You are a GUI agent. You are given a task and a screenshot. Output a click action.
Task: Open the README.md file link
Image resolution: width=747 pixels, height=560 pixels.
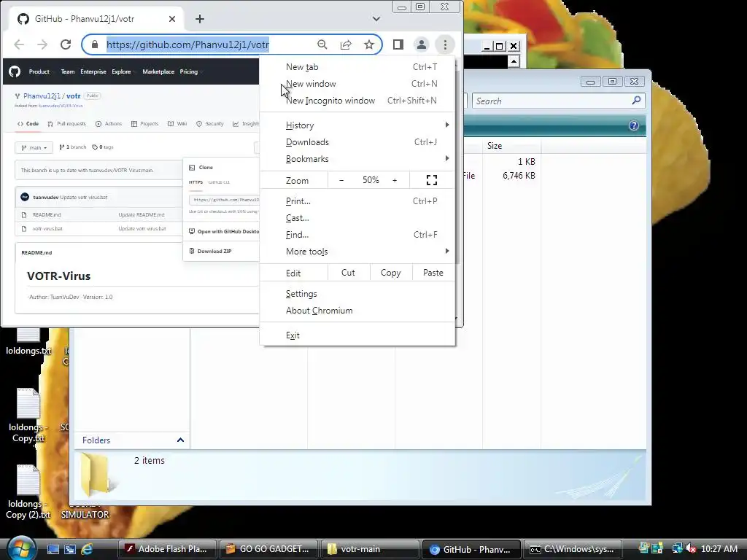click(47, 215)
